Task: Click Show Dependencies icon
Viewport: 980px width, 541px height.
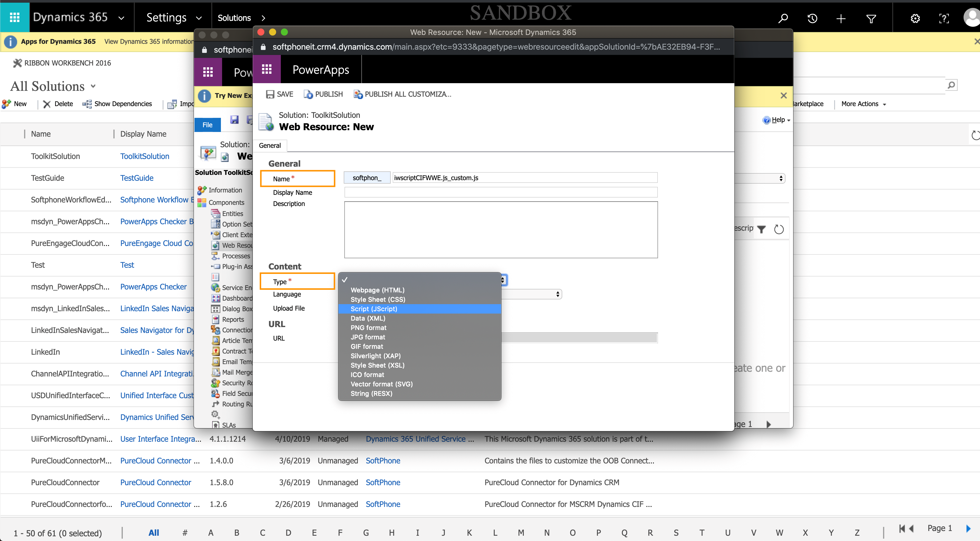Action: coord(87,104)
